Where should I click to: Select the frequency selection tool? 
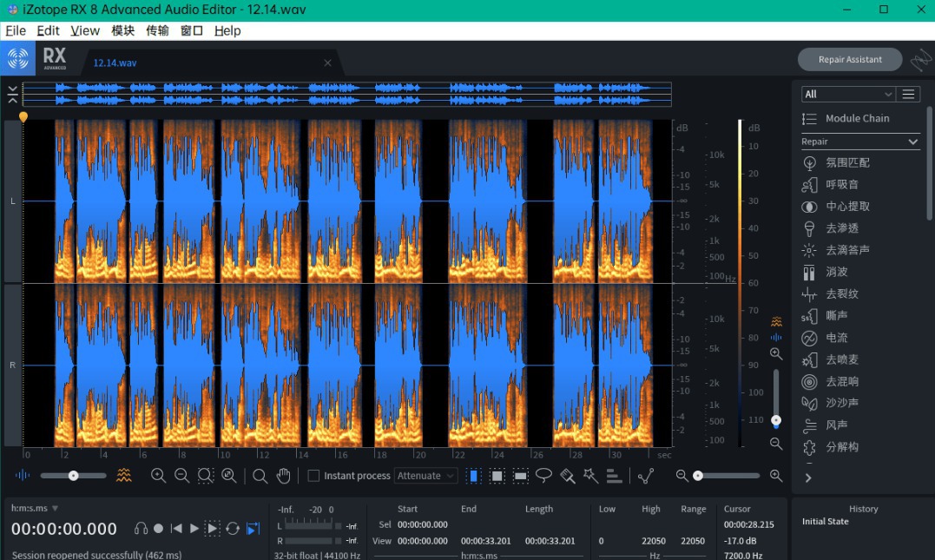point(521,476)
